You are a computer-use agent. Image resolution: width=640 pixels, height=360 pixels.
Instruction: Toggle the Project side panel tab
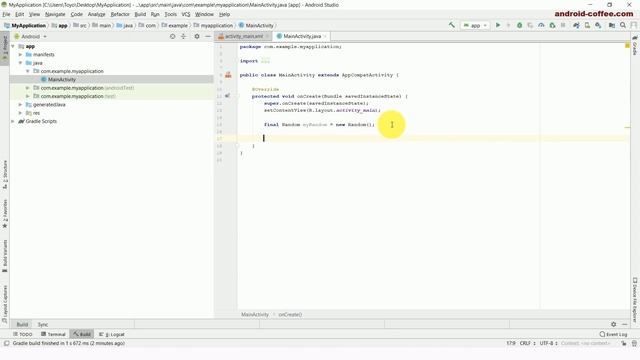point(5,48)
